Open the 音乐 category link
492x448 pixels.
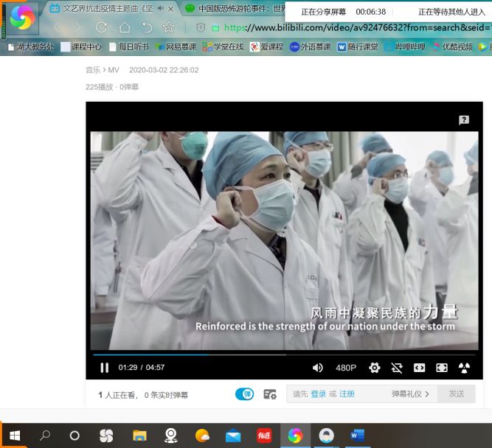click(x=93, y=70)
